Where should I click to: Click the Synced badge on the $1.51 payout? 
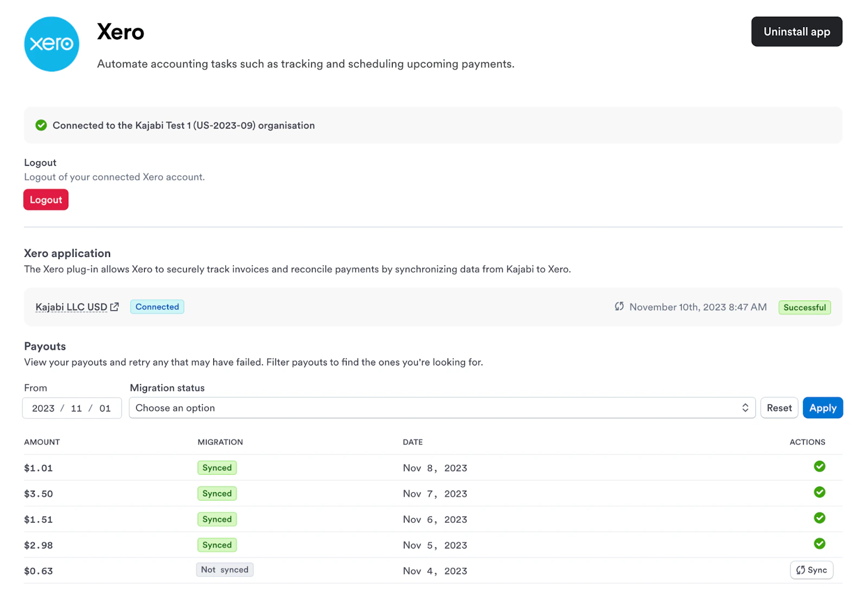point(217,519)
